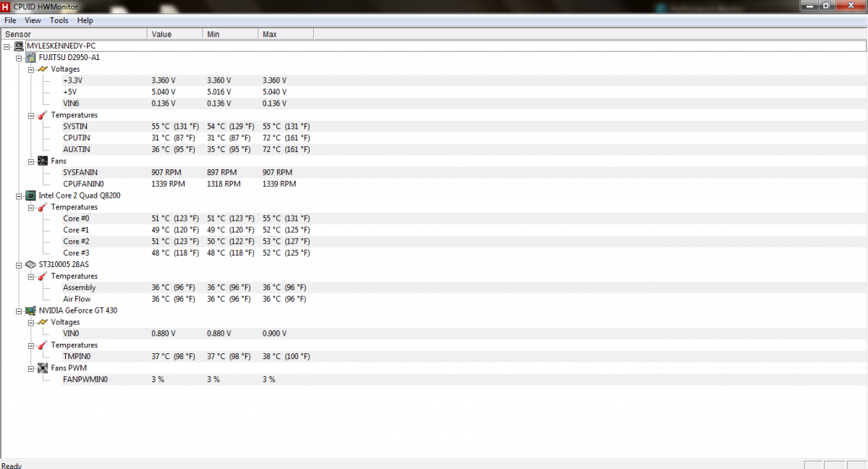Click the fan icon beside Fans PWM

43,368
